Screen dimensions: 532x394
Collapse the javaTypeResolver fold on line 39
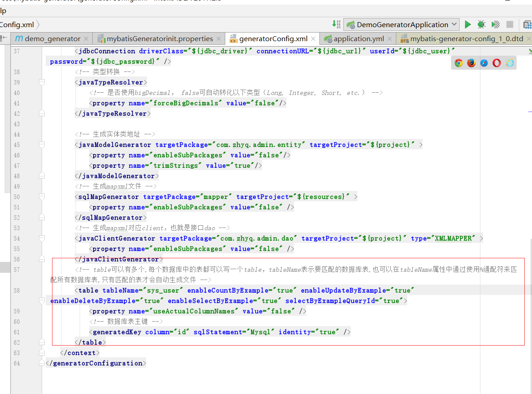[x=42, y=82]
